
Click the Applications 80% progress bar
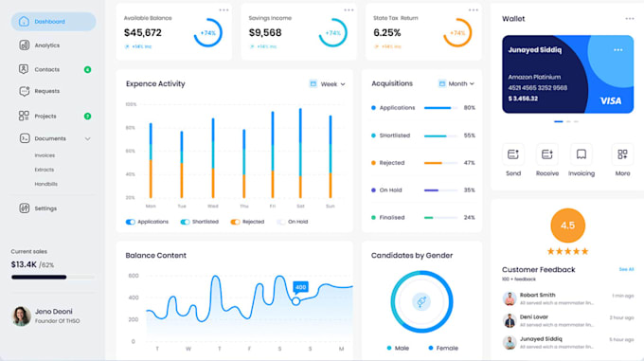(x=440, y=108)
